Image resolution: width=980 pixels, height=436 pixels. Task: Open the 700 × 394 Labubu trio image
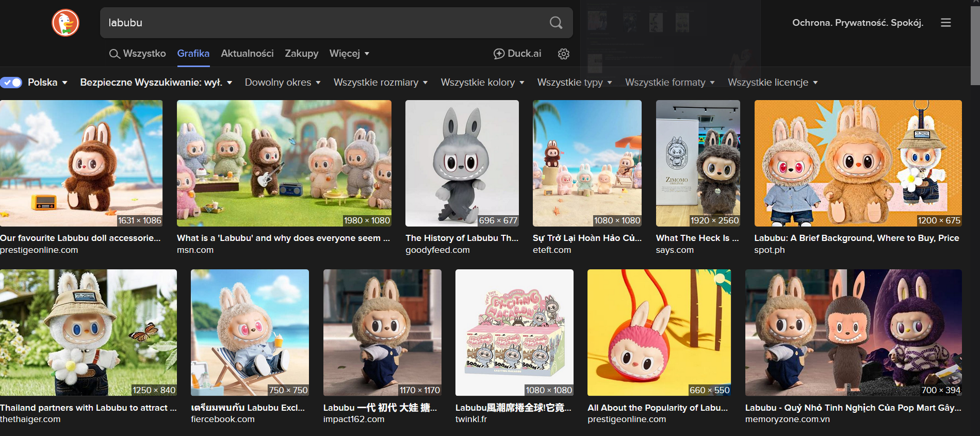point(854,333)
